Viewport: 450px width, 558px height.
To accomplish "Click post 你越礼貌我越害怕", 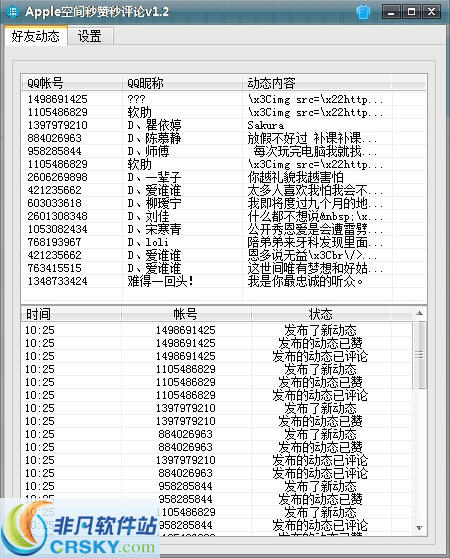I will click(x=296, y=177).
